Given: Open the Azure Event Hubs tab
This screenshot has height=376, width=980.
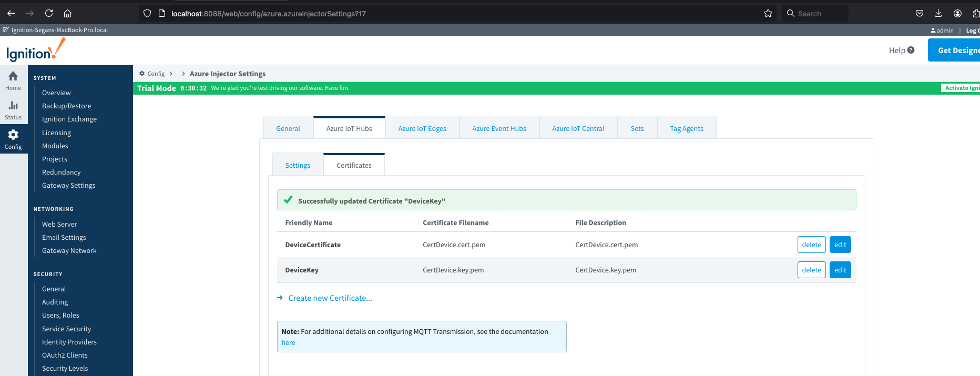Looking at the screenshot, I should (x=499, y=128).
